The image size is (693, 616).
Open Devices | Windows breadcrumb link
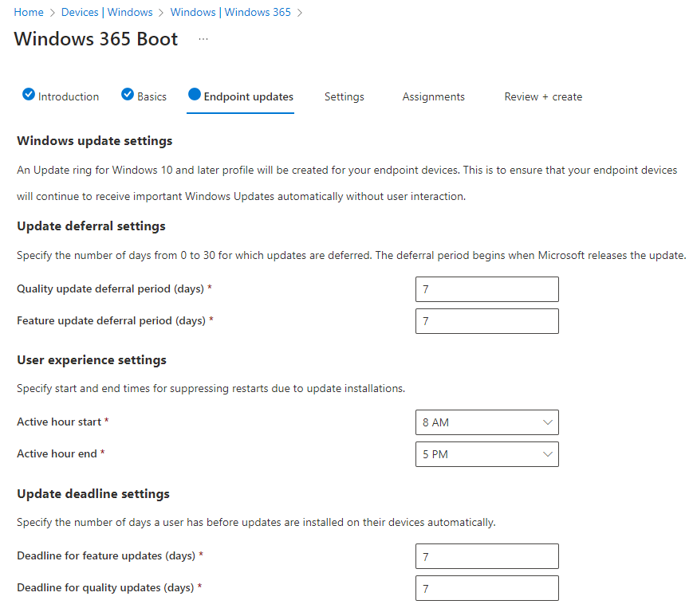click(x=107, y=12)
